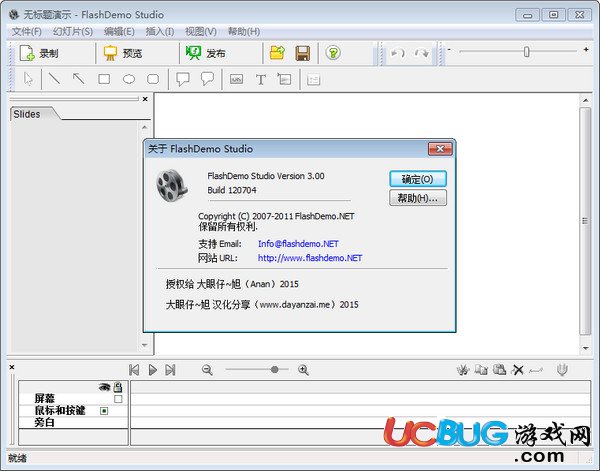Click the 就绪 status bar text
This screenshot has height=471, width=600.
[17, 458]
